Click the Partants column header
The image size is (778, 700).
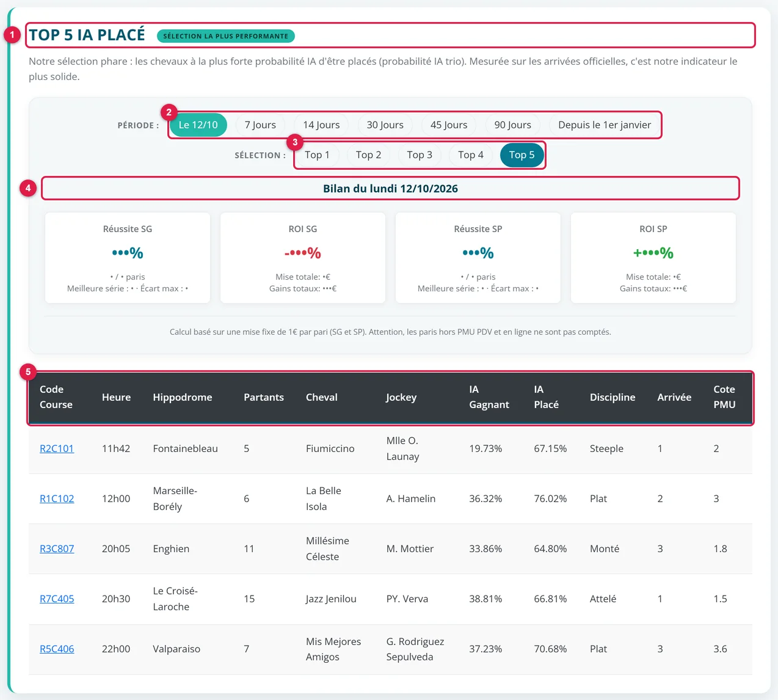264,397
